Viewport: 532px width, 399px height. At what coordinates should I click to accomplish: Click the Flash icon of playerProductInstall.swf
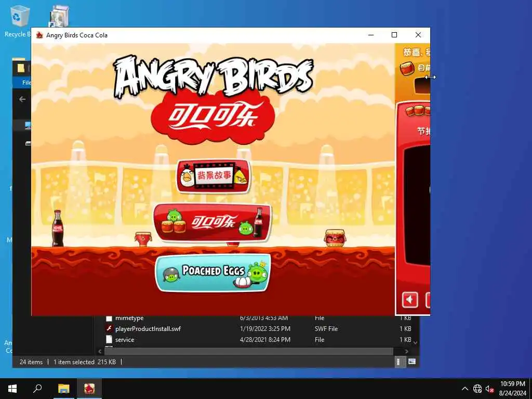[x=109, y=328]
